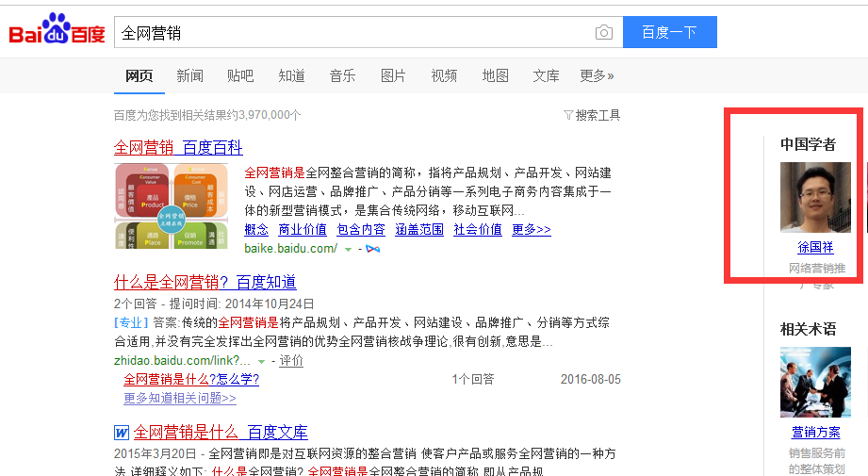868x476 pixels.
Task: Open 全网营销是什么?怎么学? question
Action: click(191, 379)
